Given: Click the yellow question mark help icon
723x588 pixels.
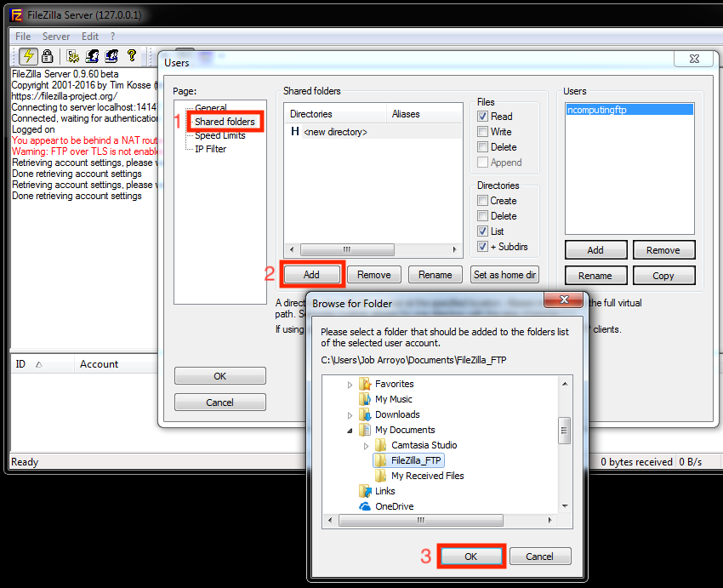Looking at the screenshot, I should [132, 56].
